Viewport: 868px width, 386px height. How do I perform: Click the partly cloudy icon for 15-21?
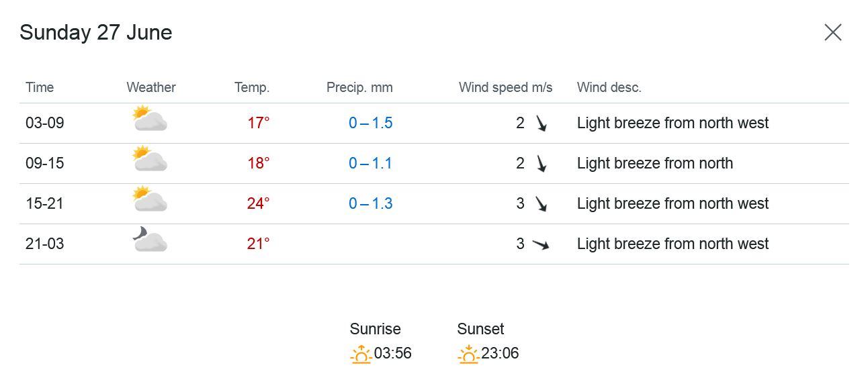point(150,200)
